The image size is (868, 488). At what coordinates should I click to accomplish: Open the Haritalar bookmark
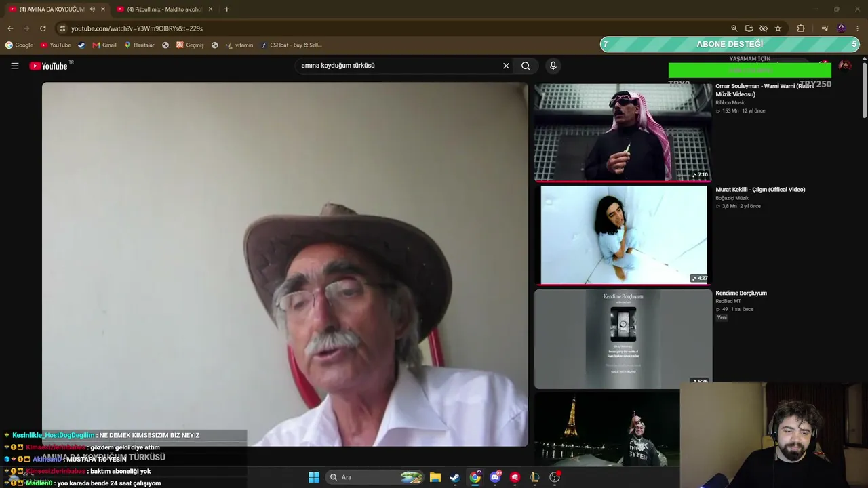[139, 45]
